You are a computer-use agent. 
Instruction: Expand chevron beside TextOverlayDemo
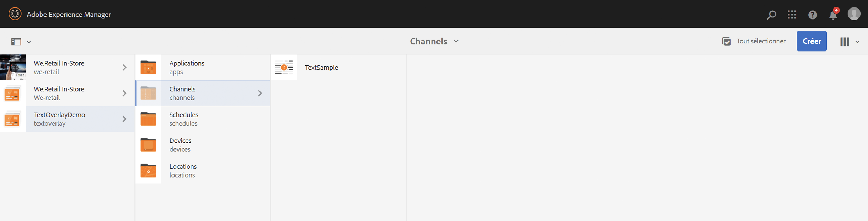click(x=124, y=119)
